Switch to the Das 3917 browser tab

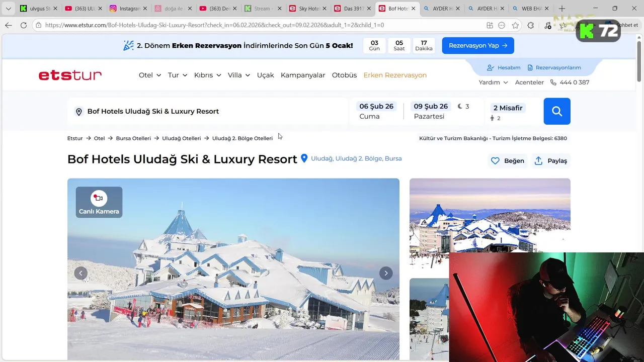[x=352, y=9]
